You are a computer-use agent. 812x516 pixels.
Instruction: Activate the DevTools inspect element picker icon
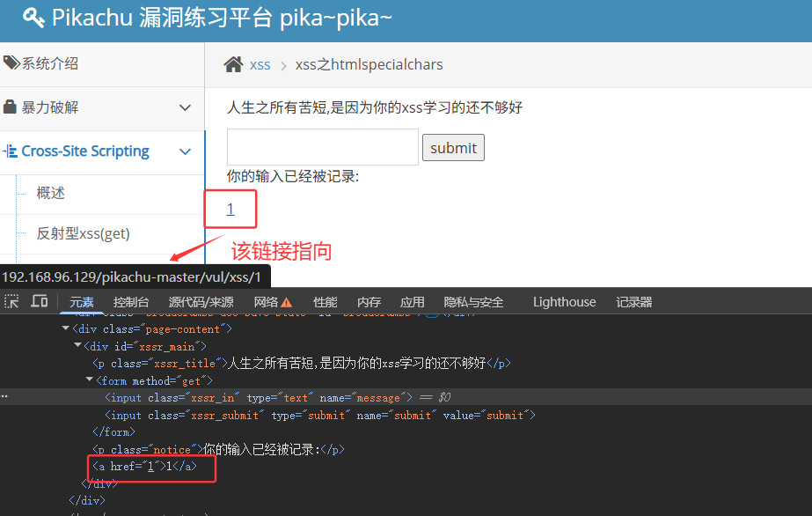[11, 301]
